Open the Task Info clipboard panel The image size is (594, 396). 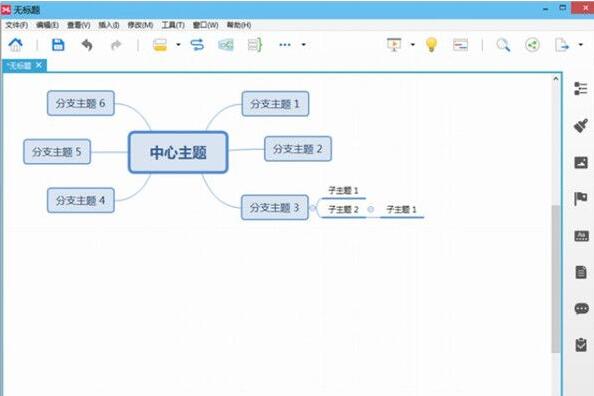tap(581, 345)
